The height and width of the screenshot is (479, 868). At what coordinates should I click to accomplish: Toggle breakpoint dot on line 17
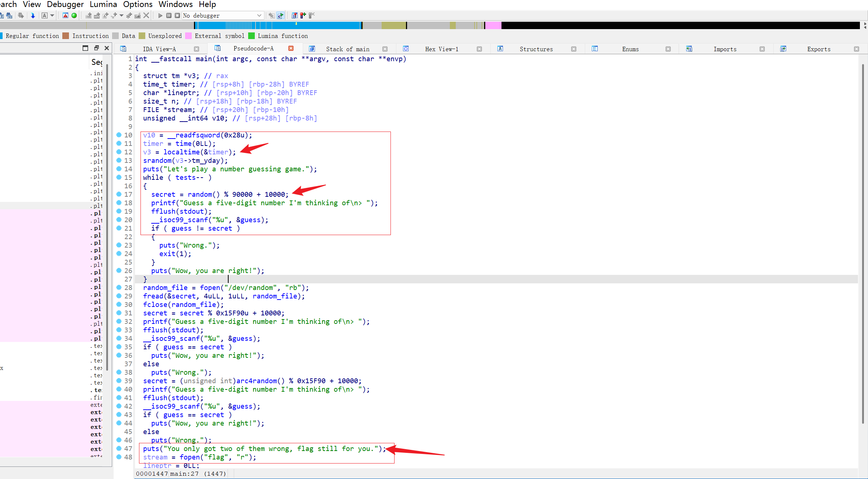pyautogui.click(x=119, y=194)
